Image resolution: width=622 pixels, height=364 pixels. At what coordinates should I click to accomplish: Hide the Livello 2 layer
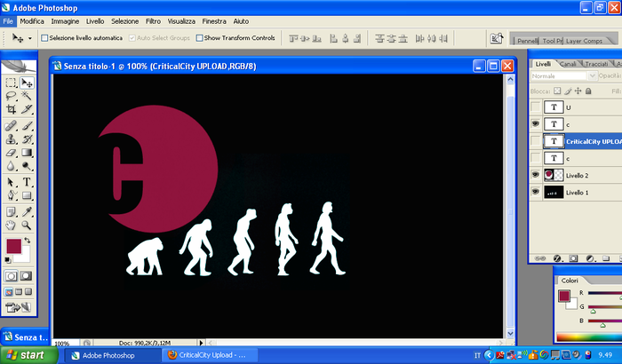[536, 175]
